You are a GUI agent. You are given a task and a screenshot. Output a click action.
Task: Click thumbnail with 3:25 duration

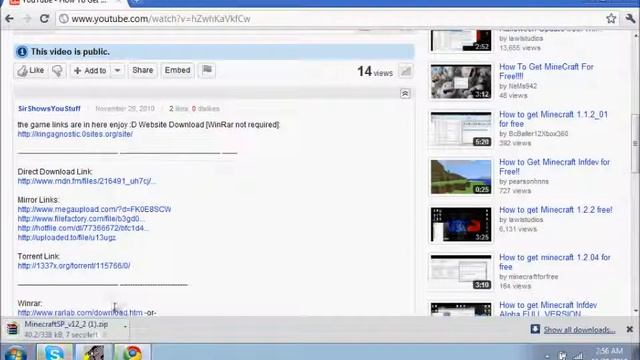click(461, 224)
